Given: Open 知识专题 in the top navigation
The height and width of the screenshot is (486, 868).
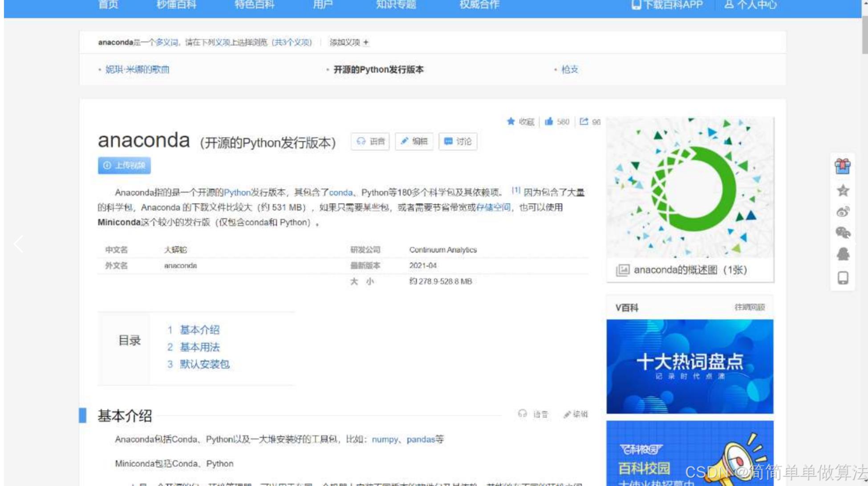Looking at the screenshot, I should [396, 5].
